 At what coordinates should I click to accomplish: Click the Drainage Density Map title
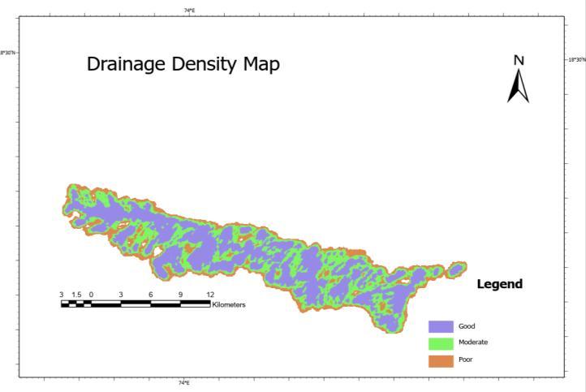pyautogui.click(x=183, y=64)
